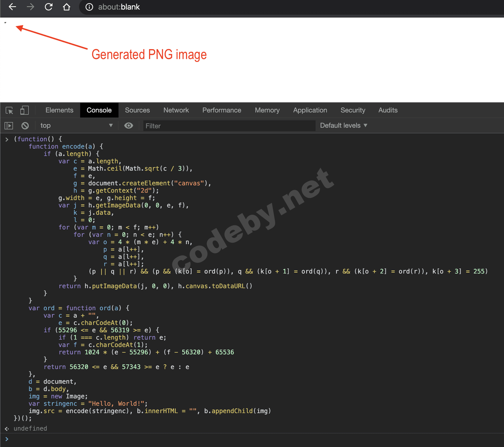Click the 'for (var m = 0; m < f; m++)' line
The height and width of the screenshot is (447, 504).
(x=109, y=227)
